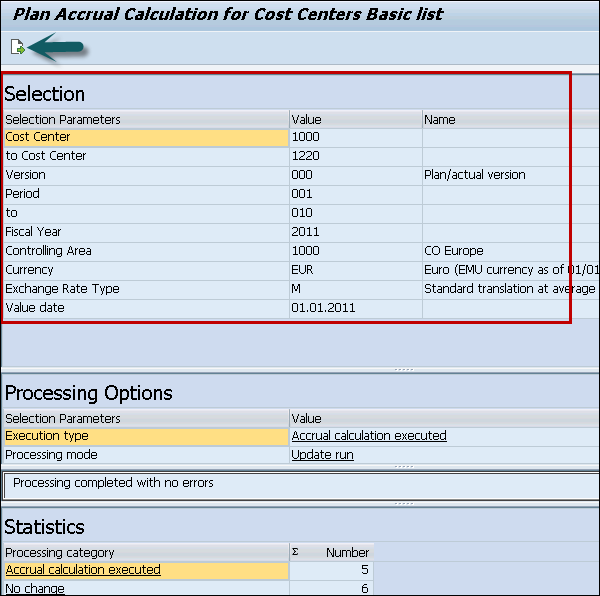Click the Cost Center value 1000
This screenshot has height=596, width=600.
[x=305, y=137]
